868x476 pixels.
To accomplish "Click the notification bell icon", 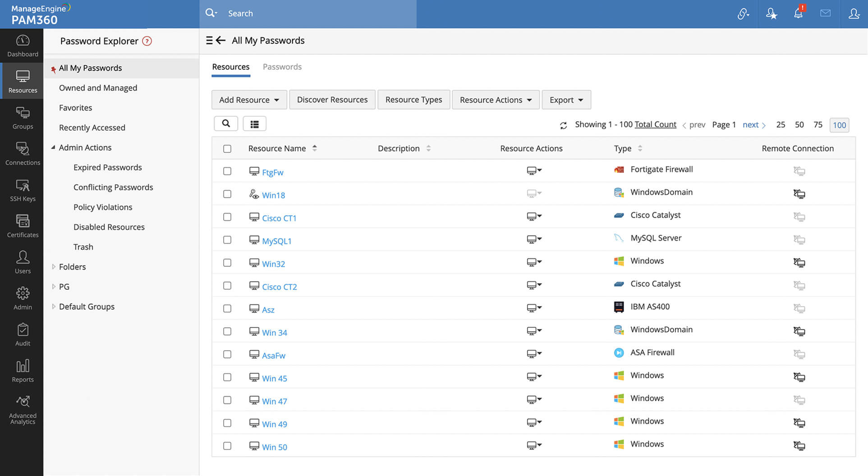I will click(x=798, y=14).
